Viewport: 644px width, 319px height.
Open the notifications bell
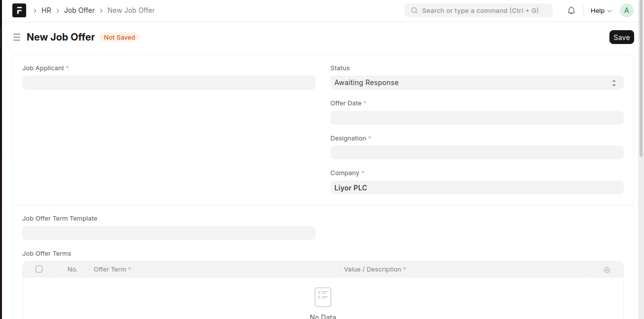tap(571, 10)
